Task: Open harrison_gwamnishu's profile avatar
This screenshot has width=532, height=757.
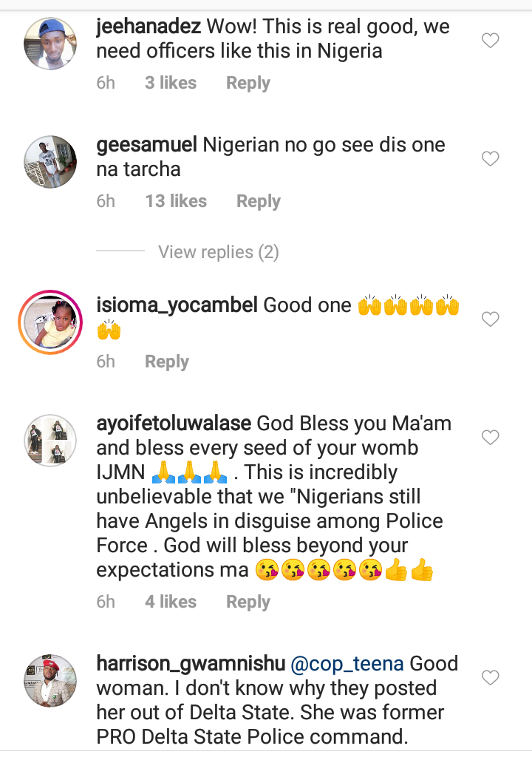Action: point(51,679)
